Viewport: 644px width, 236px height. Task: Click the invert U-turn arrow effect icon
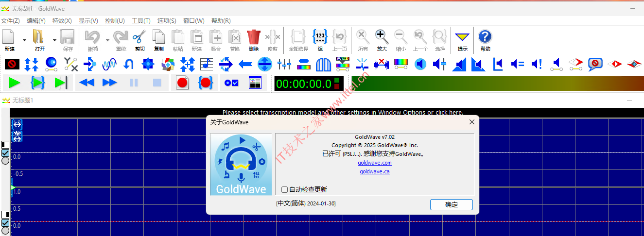point(129,64)
